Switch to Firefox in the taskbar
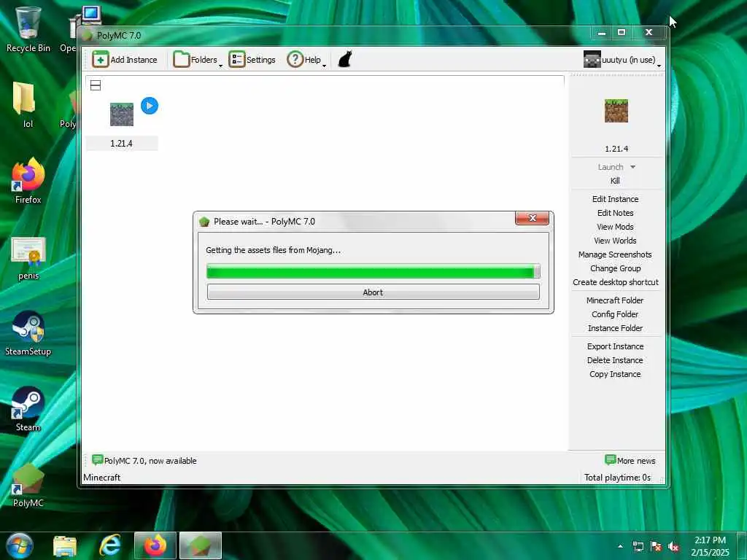Image resolution: width=747 pixels, height=560 pixels. click(x=155, y=545)
